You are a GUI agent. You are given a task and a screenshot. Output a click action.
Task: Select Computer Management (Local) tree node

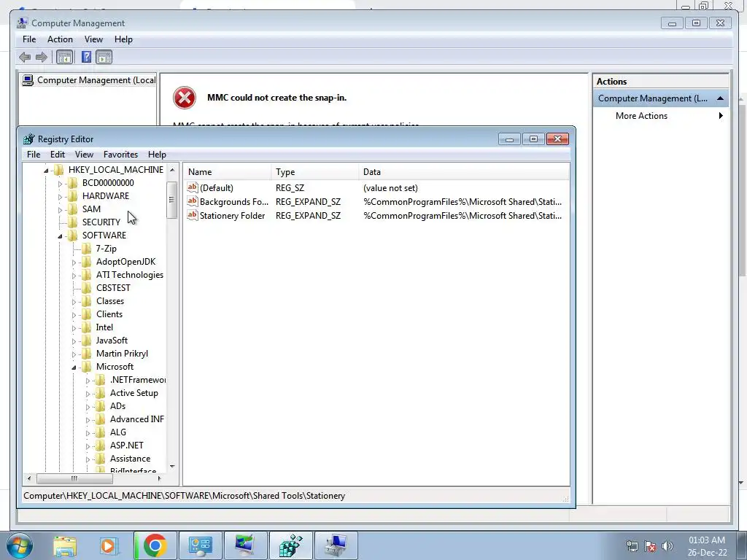tap(89, 80)
